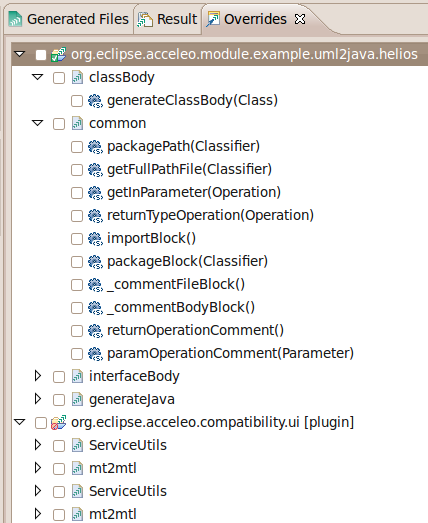Viewport: 428px width, 523px height.
Task: Expand the interfaceBody module node
Action: click(x=38, y=376)
